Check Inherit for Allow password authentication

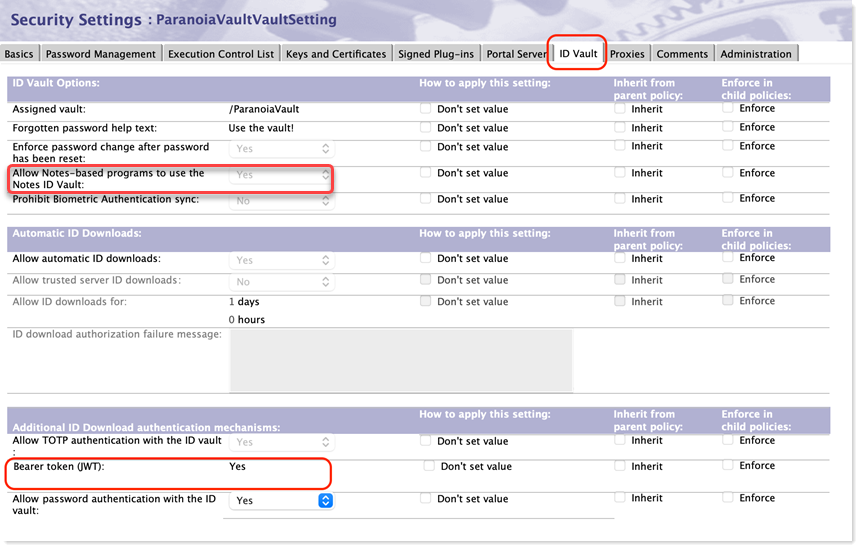pos(620,497)
